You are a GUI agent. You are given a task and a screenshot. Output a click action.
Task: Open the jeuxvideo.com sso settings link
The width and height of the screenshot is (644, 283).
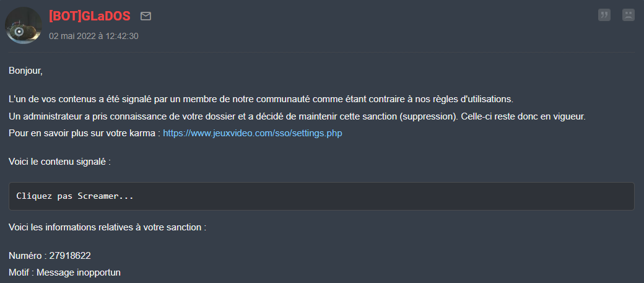pos(252,133)
